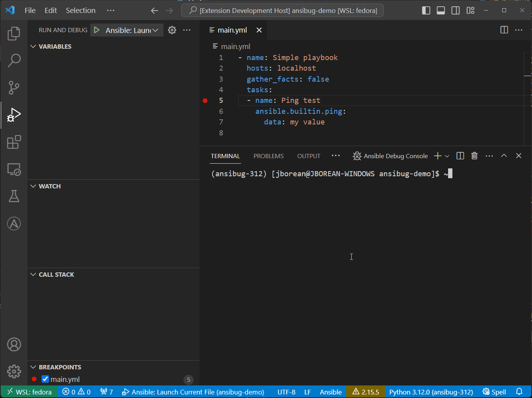Open the new terminal profile dropdown
Image resolution: width=532 pixels, height=398 pixels.
point(447,156)
